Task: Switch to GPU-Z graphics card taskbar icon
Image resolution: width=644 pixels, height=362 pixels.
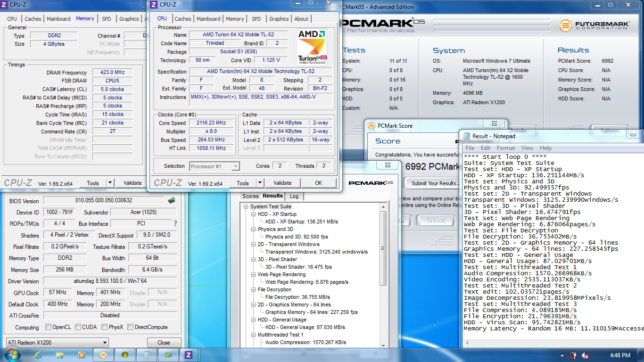Action: 168,355
